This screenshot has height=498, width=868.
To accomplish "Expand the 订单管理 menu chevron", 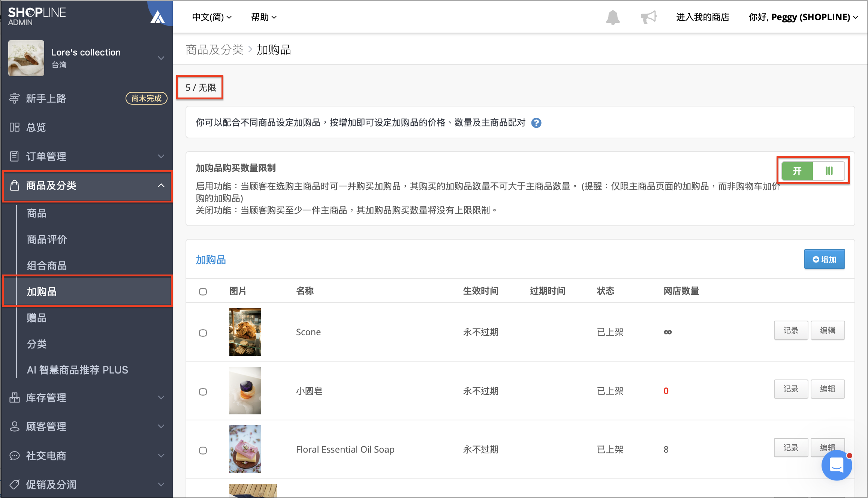I will [161, 156].
